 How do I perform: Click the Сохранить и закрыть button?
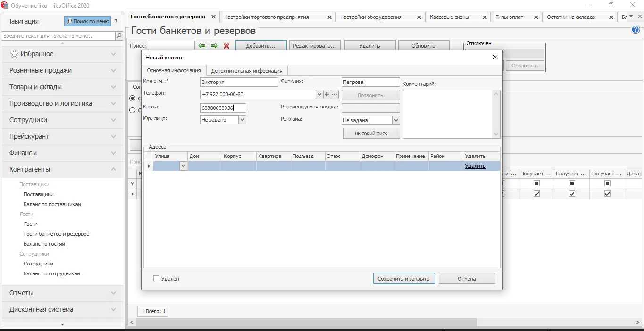403,279
